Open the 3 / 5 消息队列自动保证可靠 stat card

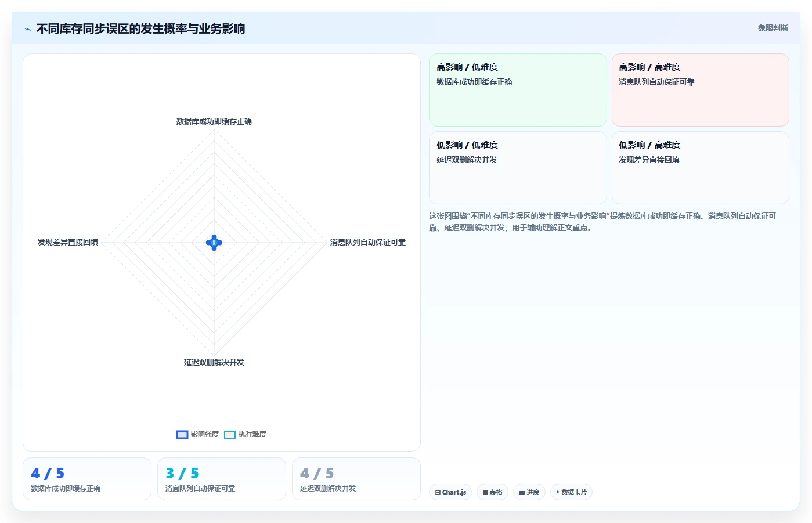[222, 479]
